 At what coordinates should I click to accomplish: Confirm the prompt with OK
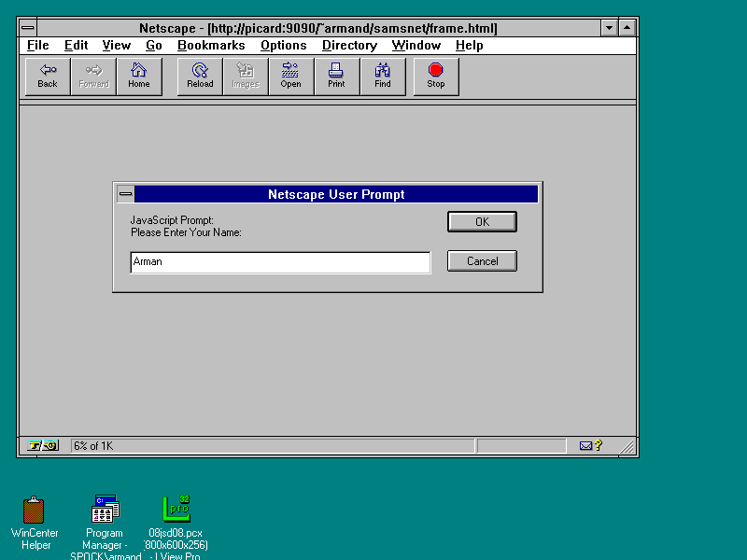482,222
